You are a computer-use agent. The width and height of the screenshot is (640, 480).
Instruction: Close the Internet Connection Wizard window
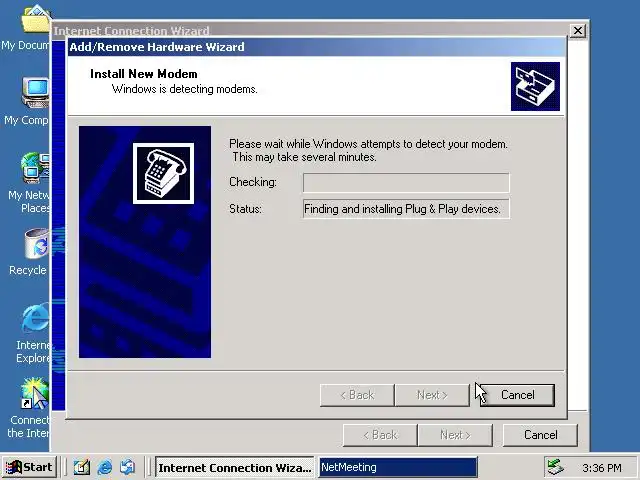(578, 31)
